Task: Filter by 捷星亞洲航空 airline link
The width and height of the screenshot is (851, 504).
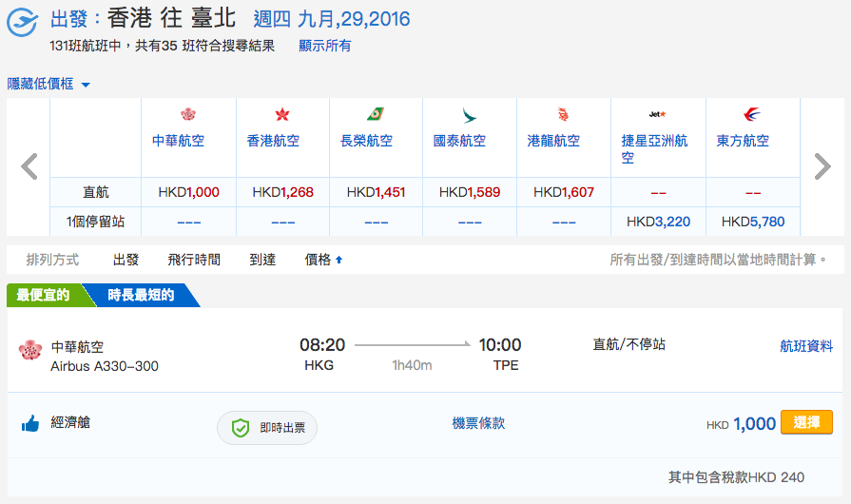Action: [654, 149]
